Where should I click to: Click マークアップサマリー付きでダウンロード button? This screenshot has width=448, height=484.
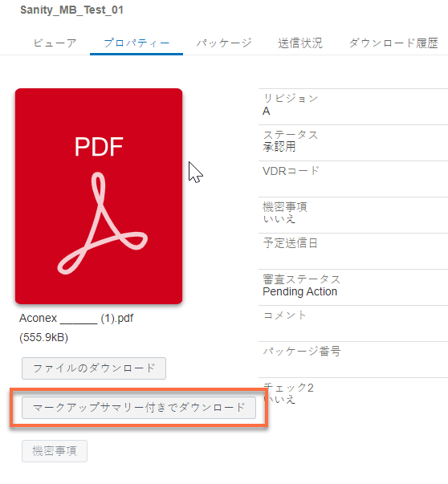pyautogui.click(x=139, y=408)
